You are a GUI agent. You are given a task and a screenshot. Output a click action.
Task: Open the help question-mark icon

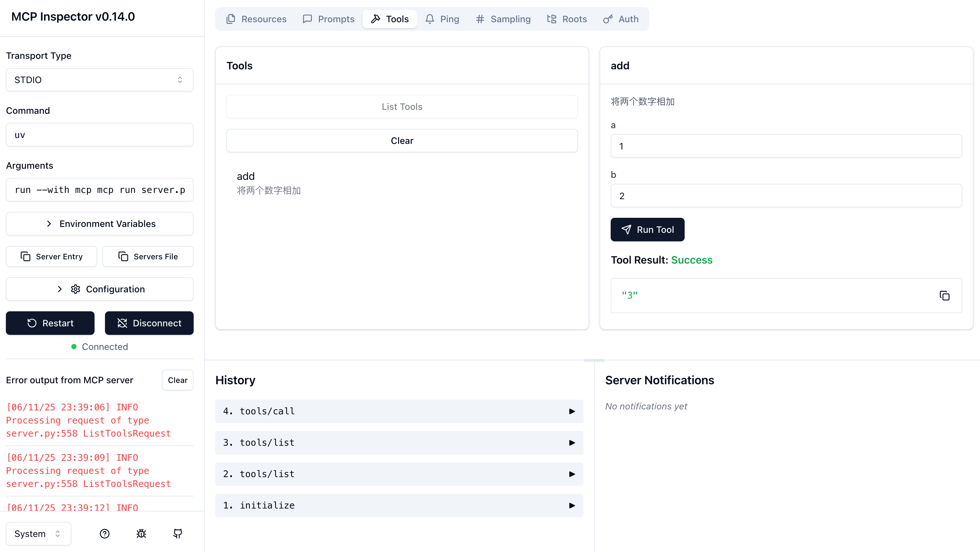[105, 533]
